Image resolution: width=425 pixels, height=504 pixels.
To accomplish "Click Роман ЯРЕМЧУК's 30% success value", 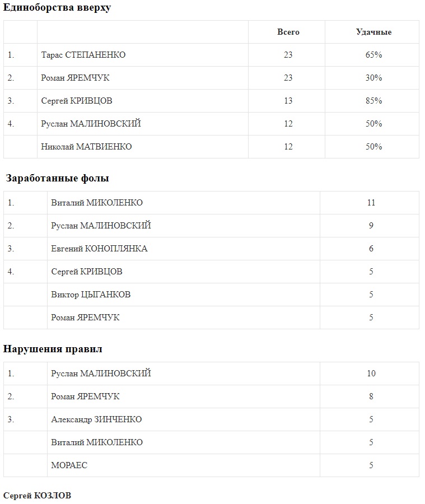I will coord(373,78).
